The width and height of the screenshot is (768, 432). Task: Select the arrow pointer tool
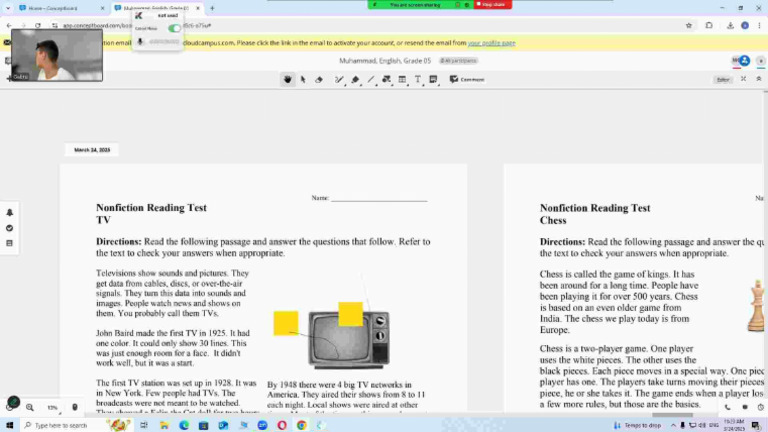tap(303, 79)
